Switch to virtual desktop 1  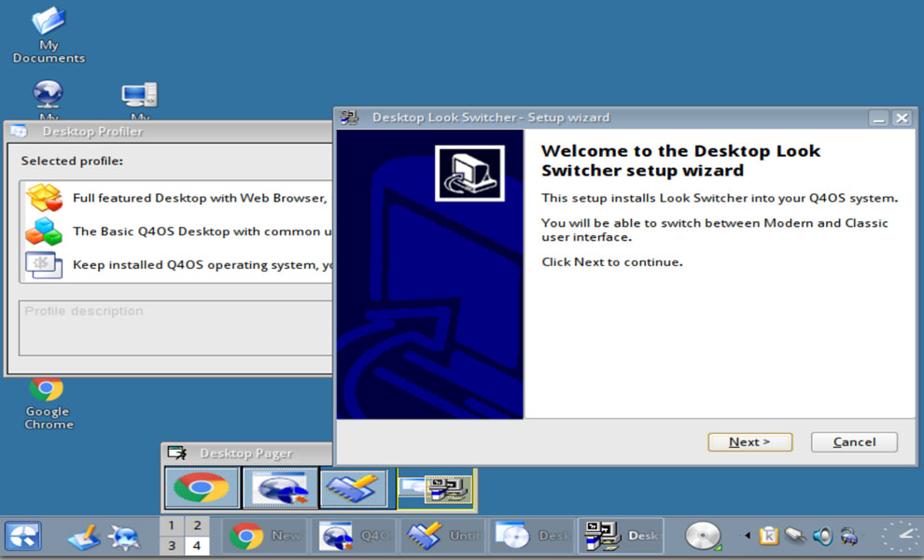(172, 525)
